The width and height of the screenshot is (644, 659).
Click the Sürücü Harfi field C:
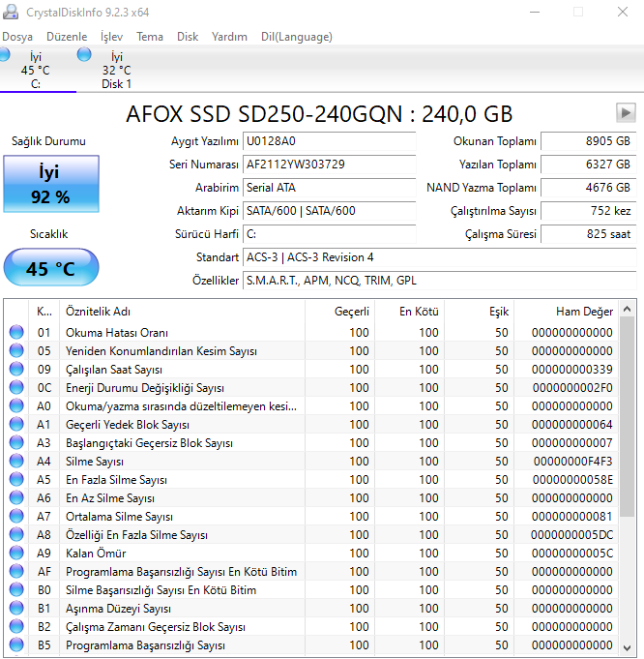tap(330, 234)
